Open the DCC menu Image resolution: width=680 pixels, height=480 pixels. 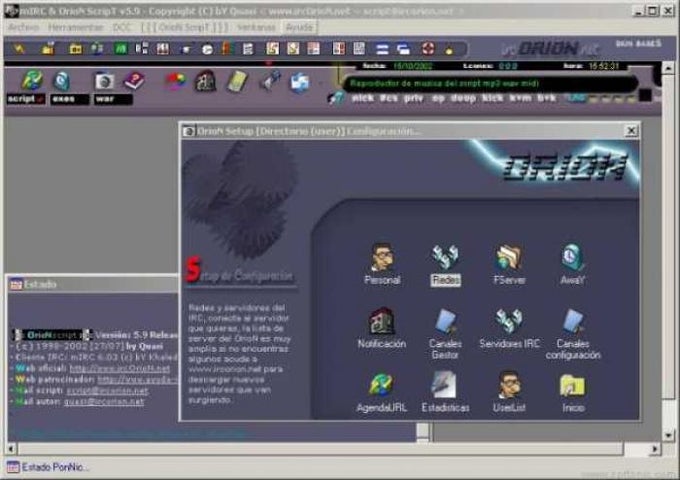(121, 27)
